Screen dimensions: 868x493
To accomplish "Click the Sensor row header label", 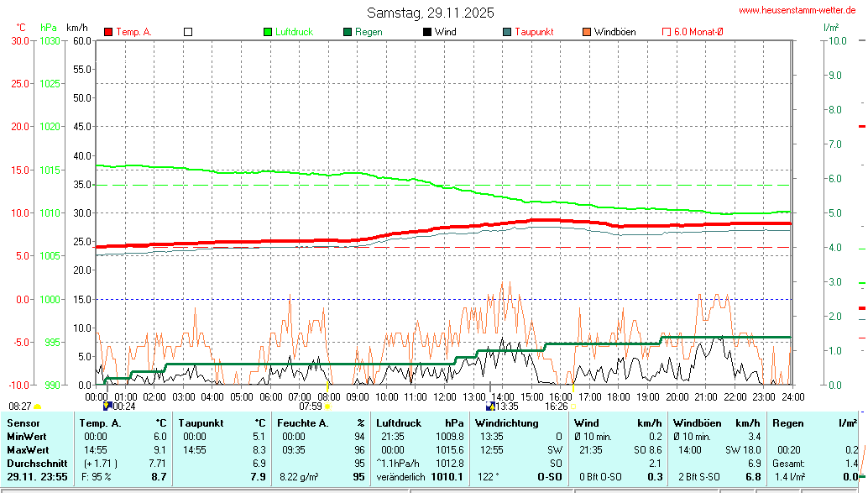I will [23, 423].
